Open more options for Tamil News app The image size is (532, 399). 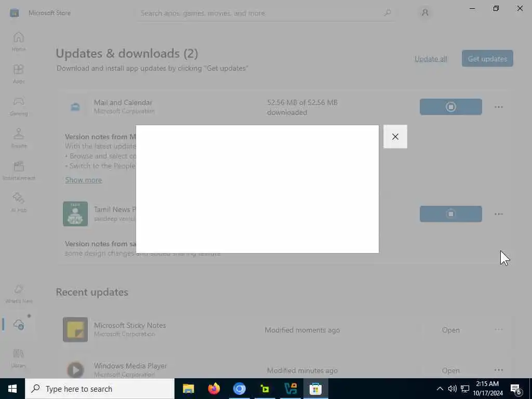click(498, 214)
